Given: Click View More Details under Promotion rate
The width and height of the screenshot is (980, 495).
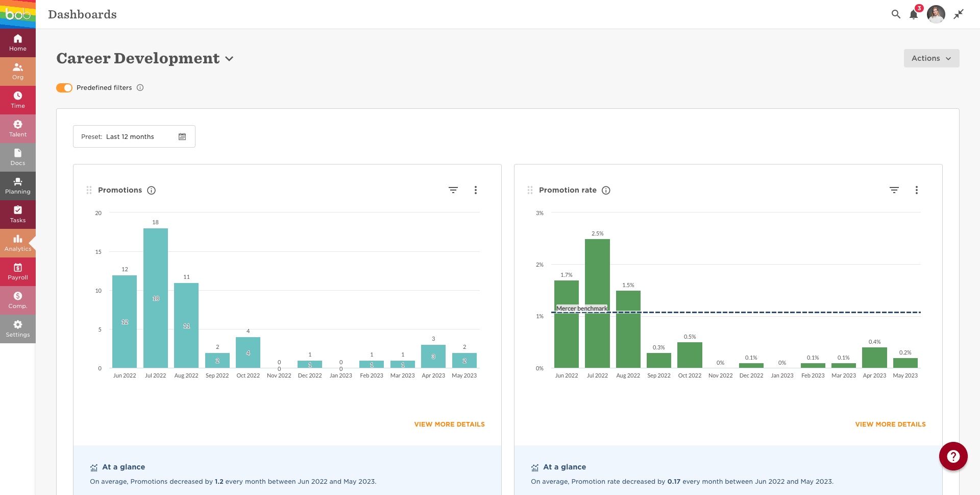Looking at the screenshot, I should click(890, 425).
